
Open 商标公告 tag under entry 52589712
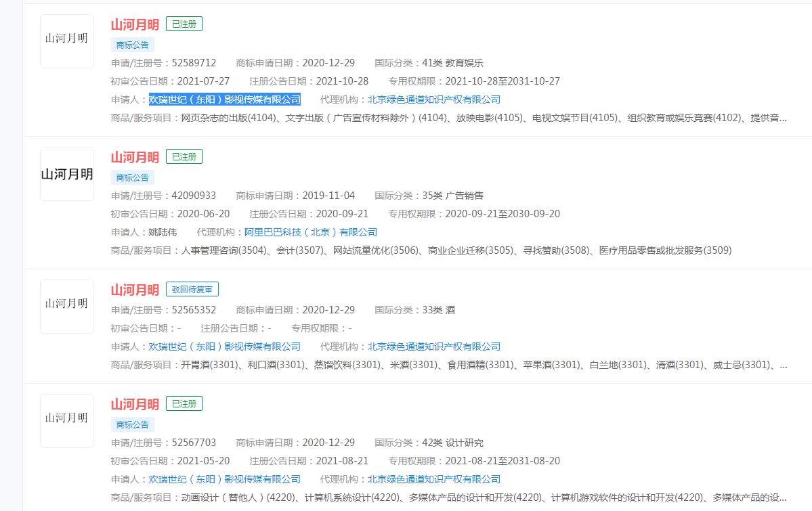coord(133,45)
